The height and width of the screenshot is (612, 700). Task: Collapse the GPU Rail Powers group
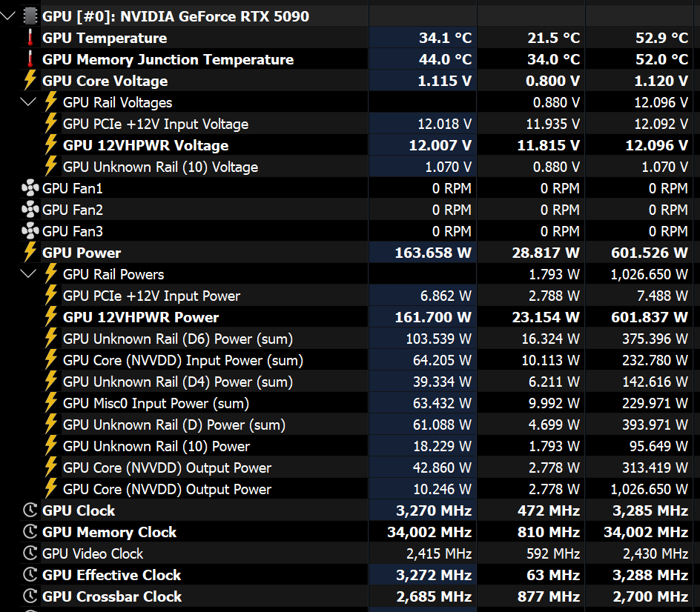[29, 274]
